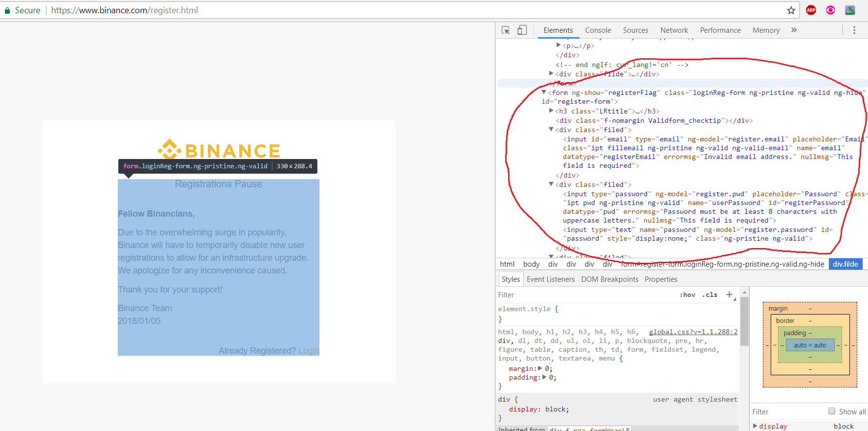
Task: Open the DevTools three-dot menu
Action: tap(854, 30)
